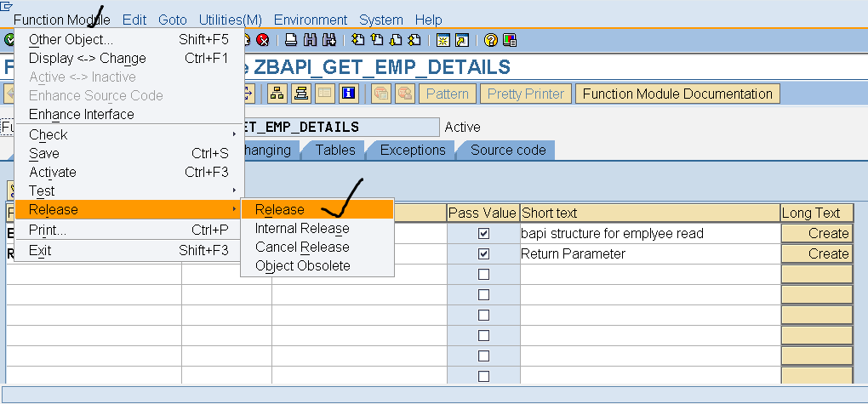Image resolution: width=868 pixels, height=404 pixels.
Task: Choose Other Object... from the menu
Action: tap(128, 40)
